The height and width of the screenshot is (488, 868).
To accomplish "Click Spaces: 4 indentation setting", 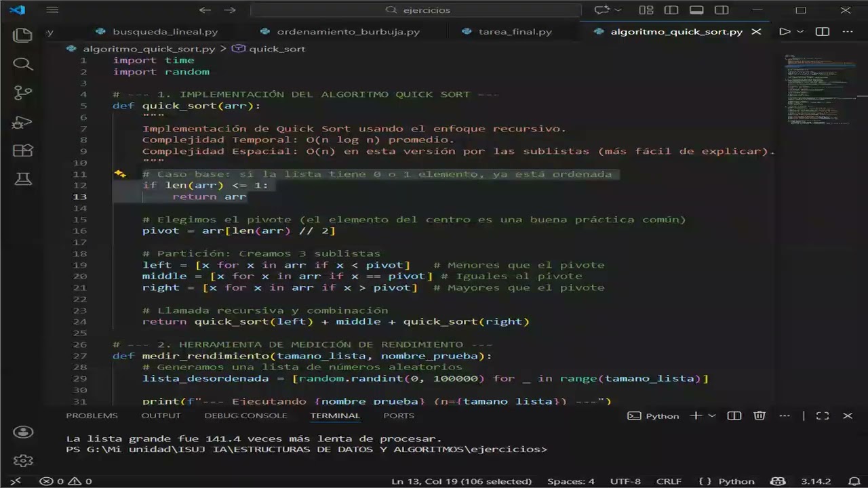I will (570, 481).
